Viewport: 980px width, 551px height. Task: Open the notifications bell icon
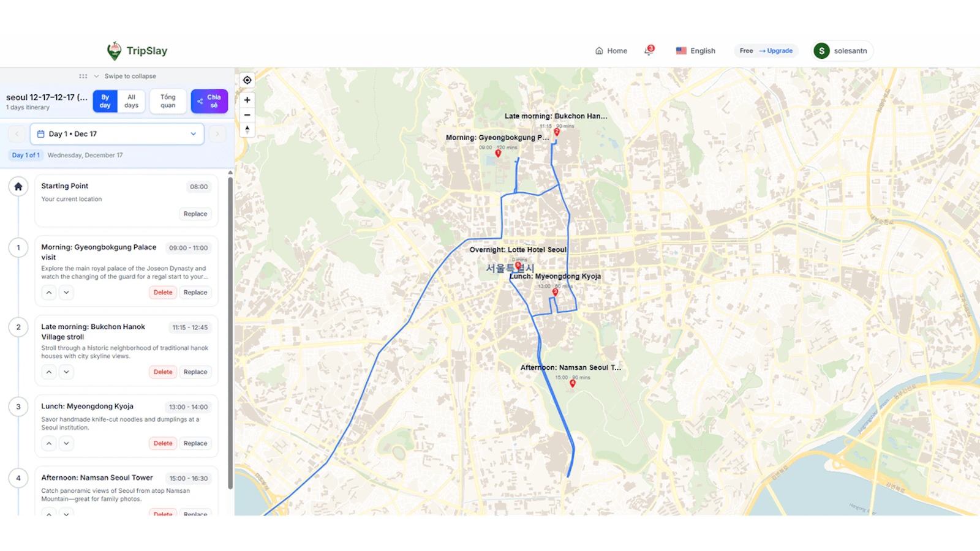click(x=649, y=51)
